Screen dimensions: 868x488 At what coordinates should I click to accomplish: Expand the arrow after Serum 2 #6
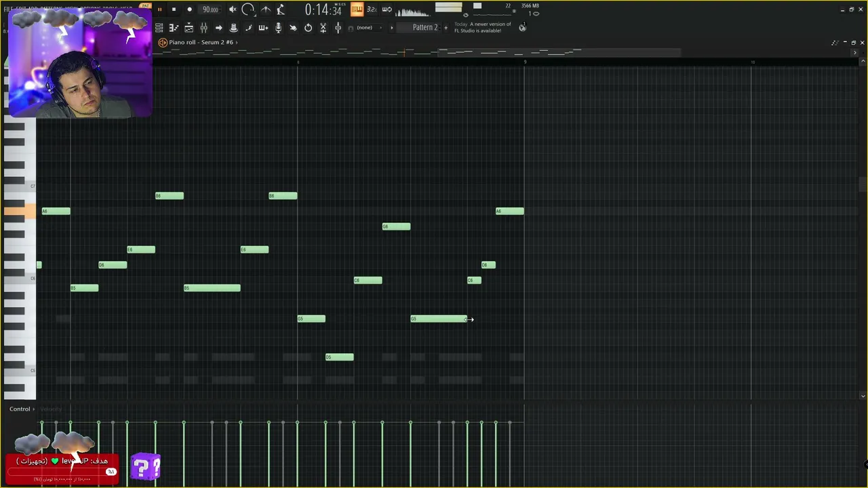point(237,42)
